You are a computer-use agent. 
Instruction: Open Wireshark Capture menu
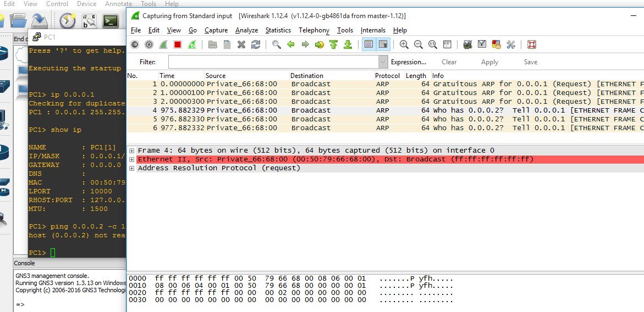[216, 30]
